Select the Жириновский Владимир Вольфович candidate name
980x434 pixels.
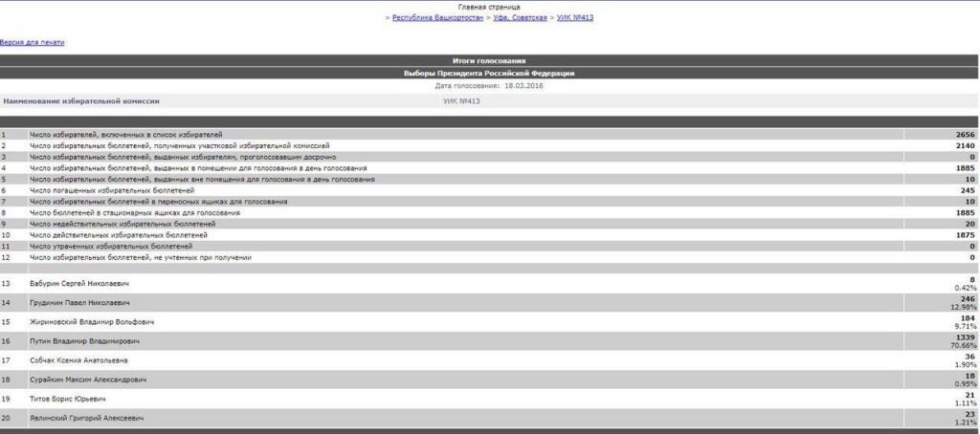point(91,322)
